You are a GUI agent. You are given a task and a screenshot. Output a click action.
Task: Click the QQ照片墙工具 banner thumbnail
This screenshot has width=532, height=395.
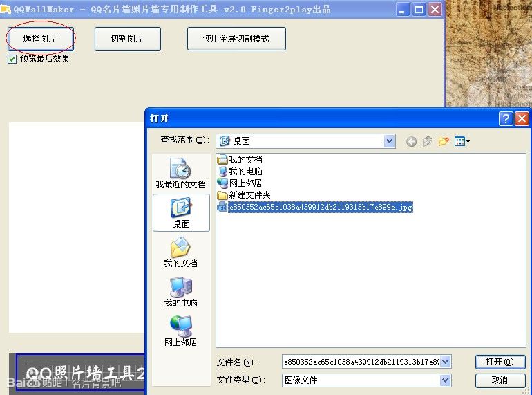coord(80,372)
